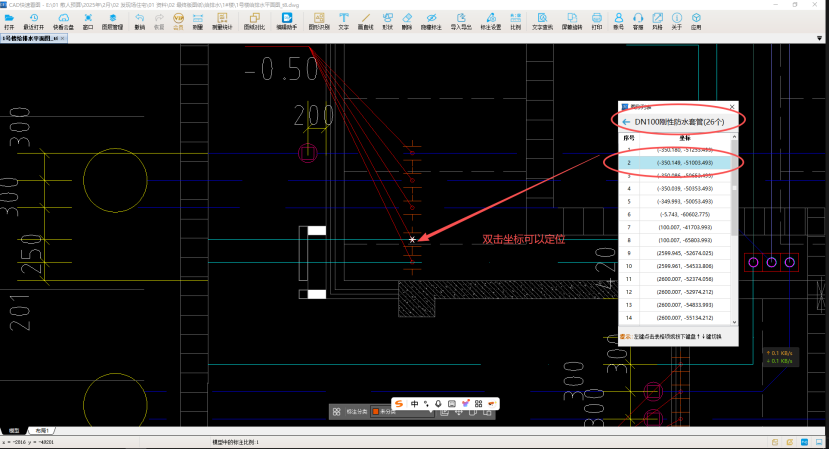This screenshot has width=830, height=449.
Task: Select row 14 coordinate (2600.007, -55134.212)
Action: click(x=674, y=318)
